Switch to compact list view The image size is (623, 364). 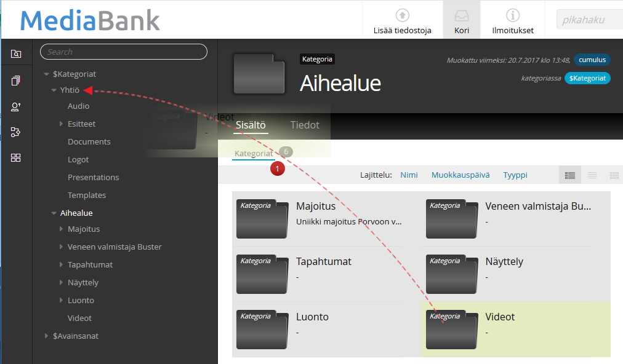592,175
